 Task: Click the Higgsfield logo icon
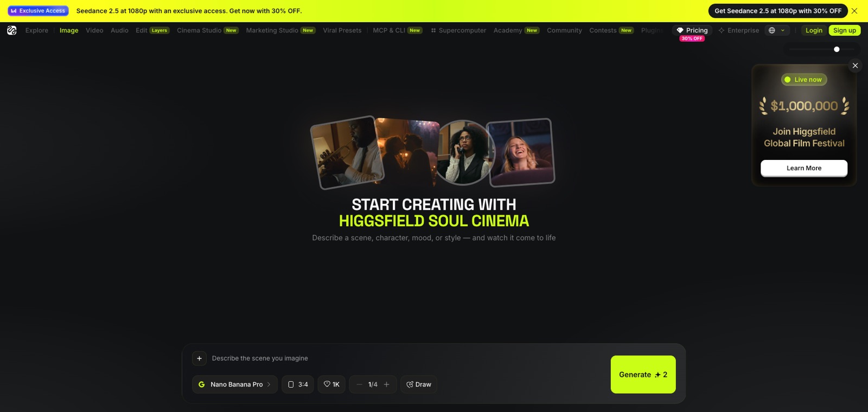pos(12,30)
